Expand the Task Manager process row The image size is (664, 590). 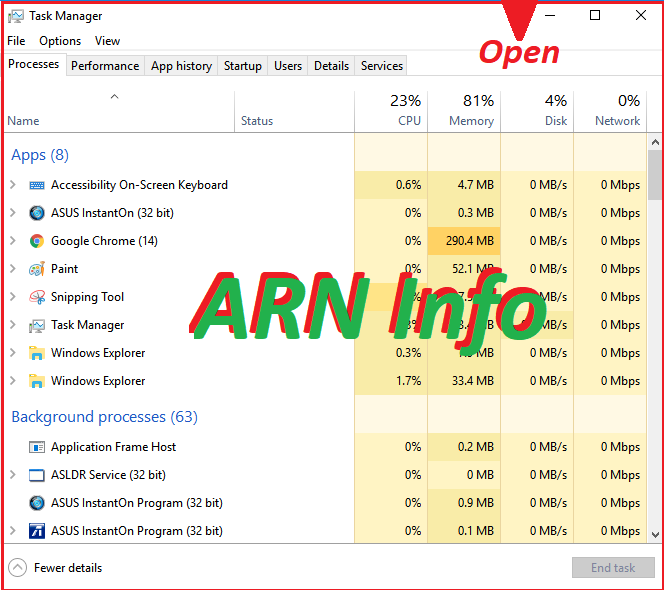(13, 325)
